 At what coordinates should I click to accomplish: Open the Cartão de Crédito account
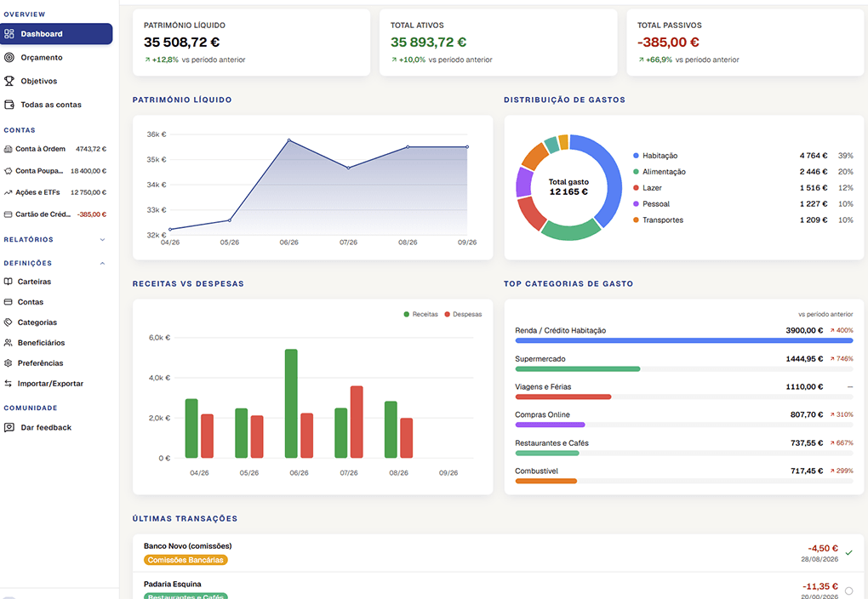coord(55,214)
